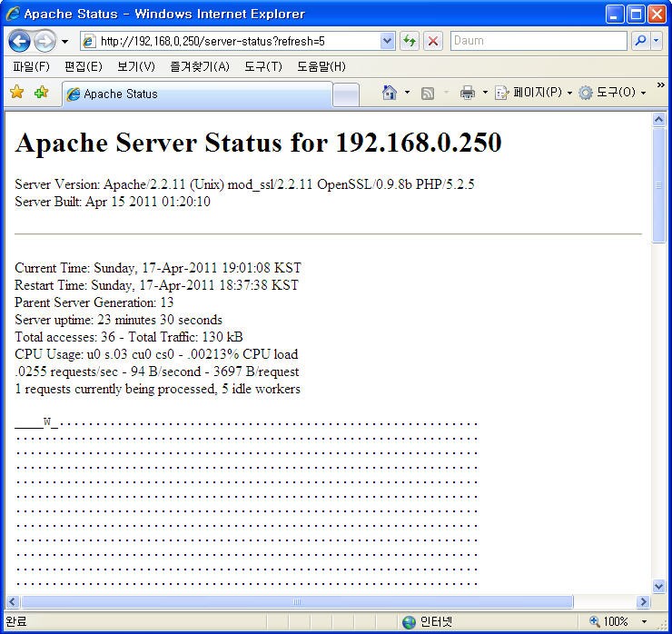Screen dimensions: 672x634
Task: Open the 파일(F) menu
Action: click(31, 66)
